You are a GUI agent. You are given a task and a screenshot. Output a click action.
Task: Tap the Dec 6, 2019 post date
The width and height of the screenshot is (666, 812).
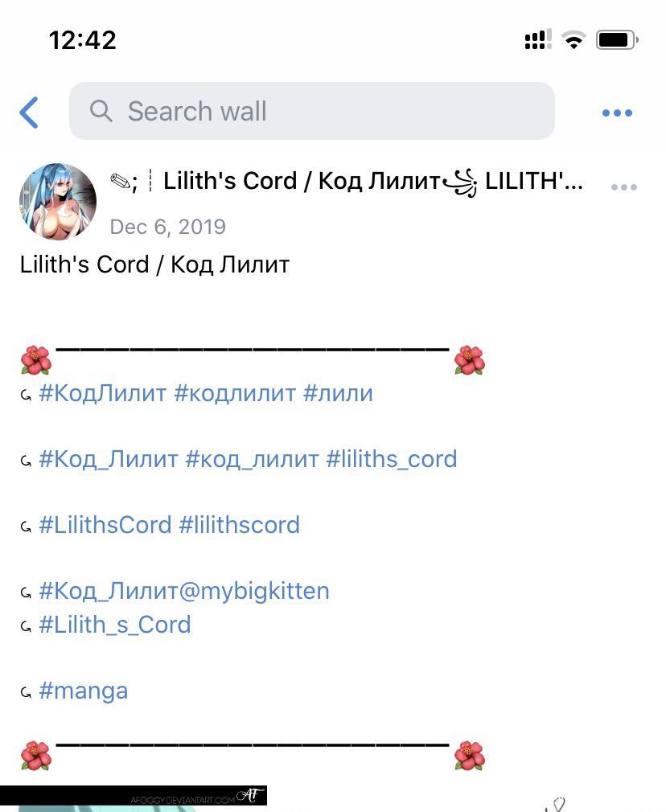click(168, 227)
